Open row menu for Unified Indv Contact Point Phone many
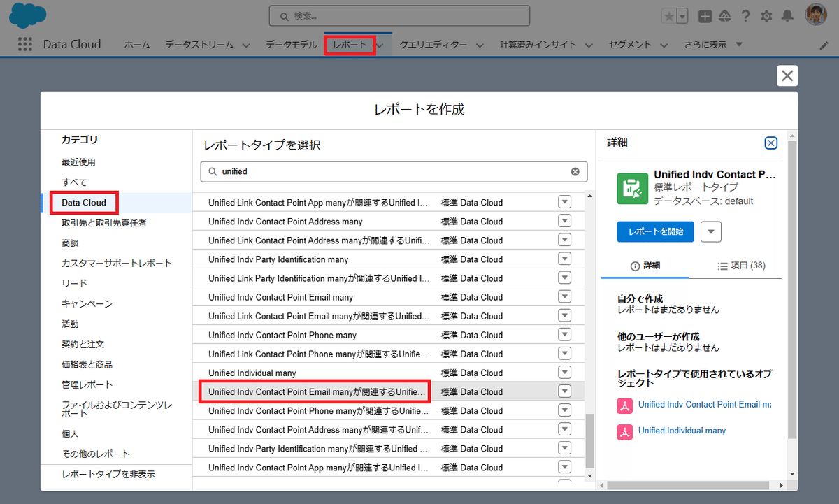This screenshot has height=504, width=839. pos(565,335)
